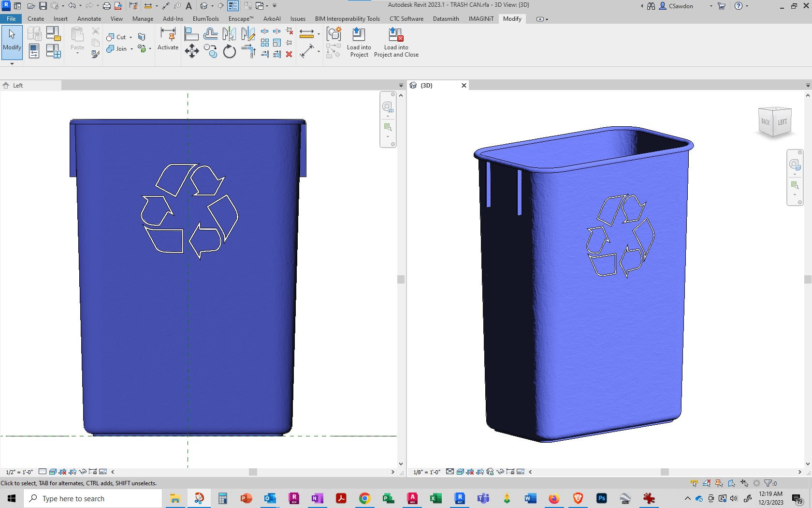The height and width of the screenshot is (508, 812).
Task: Expand the Join dropdown
Action: [131, 49]
